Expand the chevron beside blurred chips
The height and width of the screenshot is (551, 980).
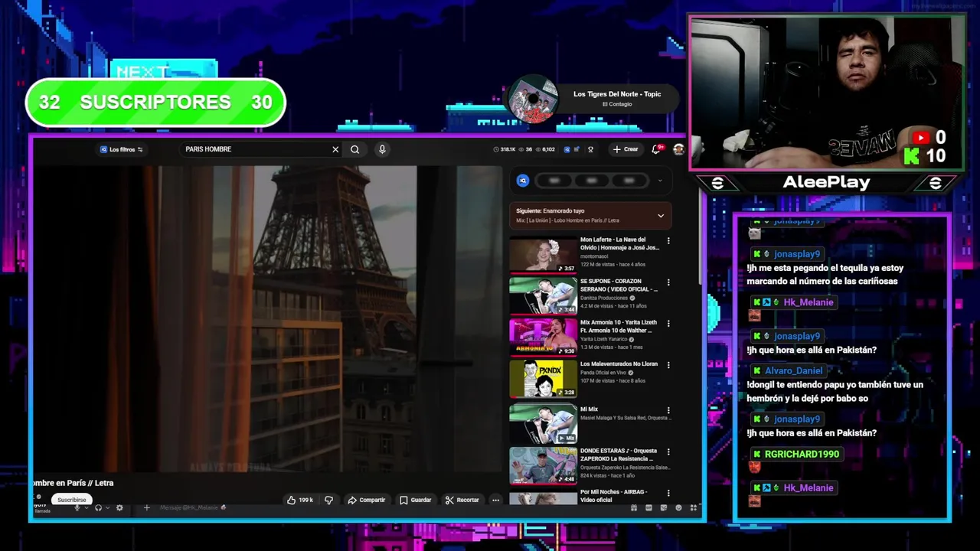pos(660,181)
